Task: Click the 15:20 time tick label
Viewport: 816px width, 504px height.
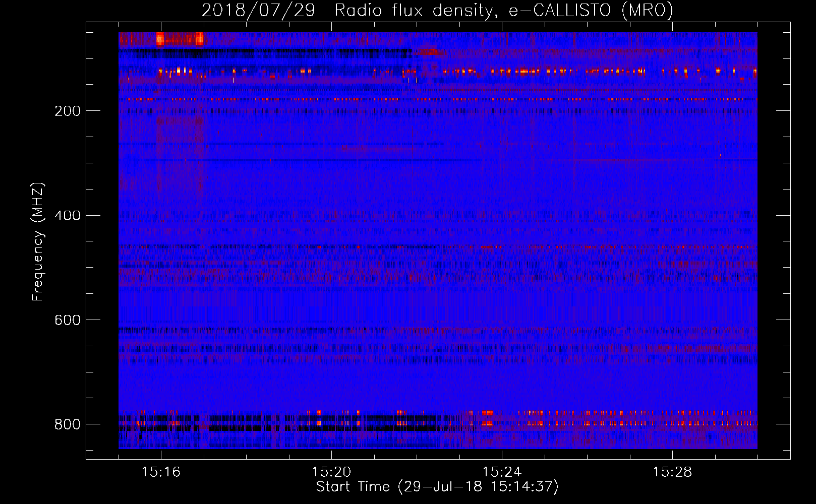Action: 331,472
